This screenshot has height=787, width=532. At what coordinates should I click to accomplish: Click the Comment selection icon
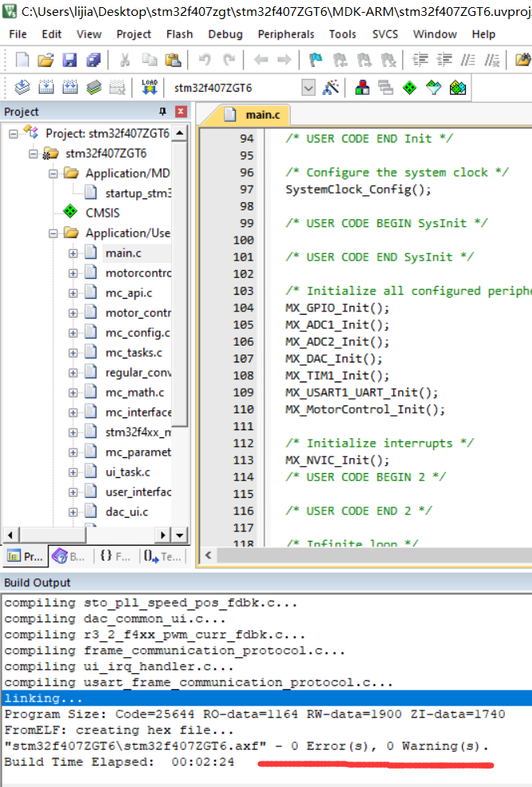tap(467, 61)
